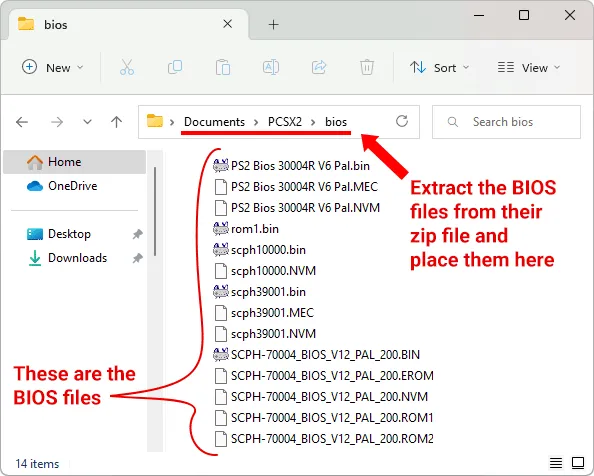Expand chevron before Documents in address bar

pos(172,122)
